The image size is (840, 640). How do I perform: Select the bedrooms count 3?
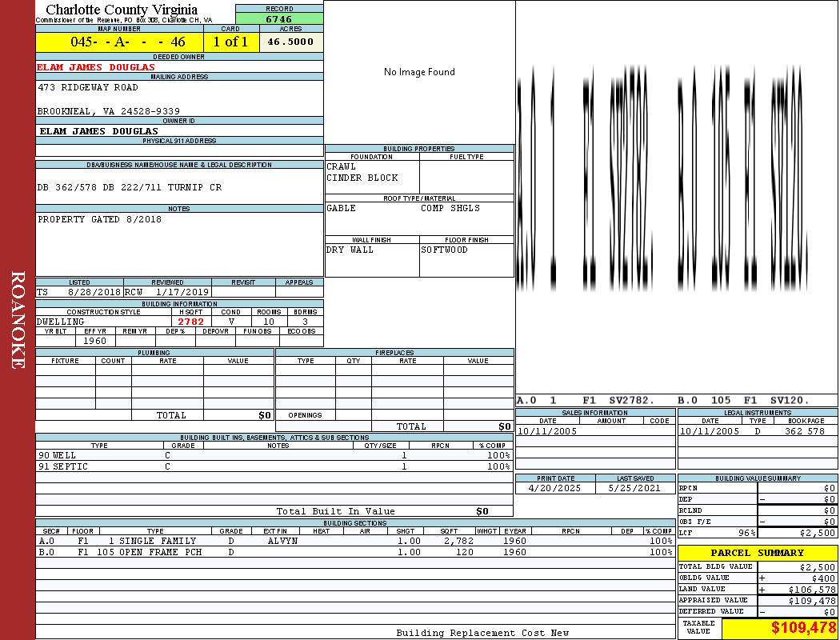pos(305,322)
